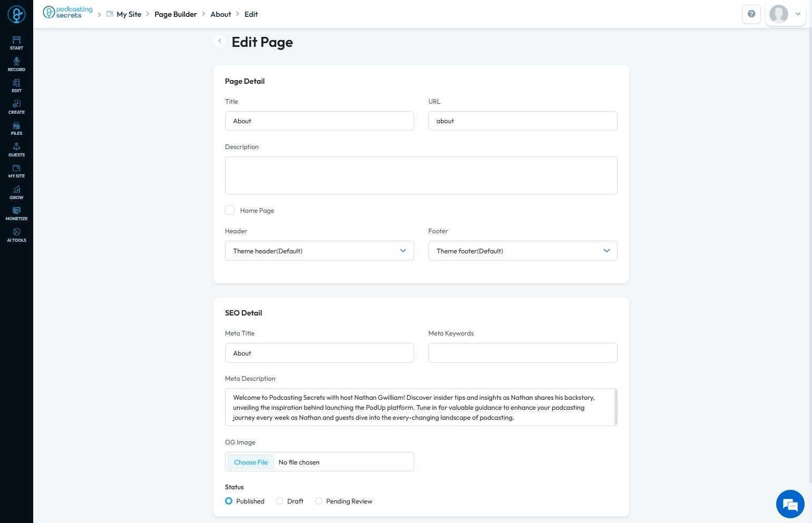Open the Files icon in sidebar
Image resolution: width=812 pixels, height=523 pixels.
click(x=16, y=128)
